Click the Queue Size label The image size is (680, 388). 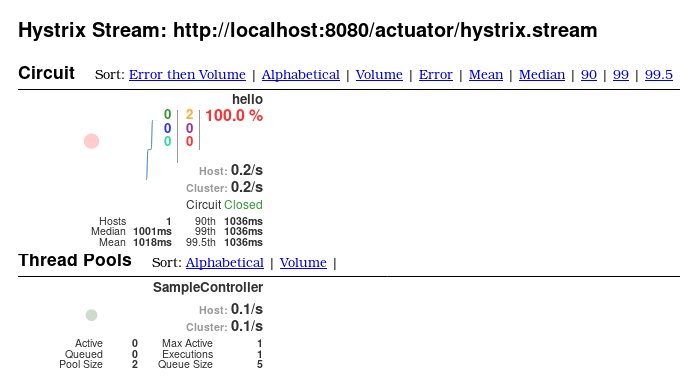click(185, 364)
